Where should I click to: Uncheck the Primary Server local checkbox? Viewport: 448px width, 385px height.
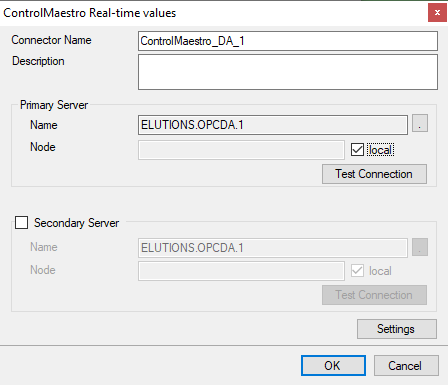(x=357, y=150)
